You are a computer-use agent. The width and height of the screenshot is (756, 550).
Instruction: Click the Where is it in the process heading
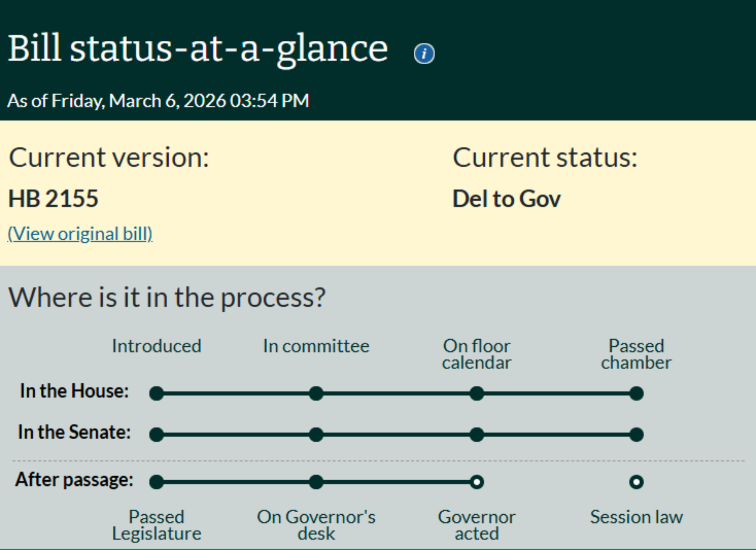[167, 297]
